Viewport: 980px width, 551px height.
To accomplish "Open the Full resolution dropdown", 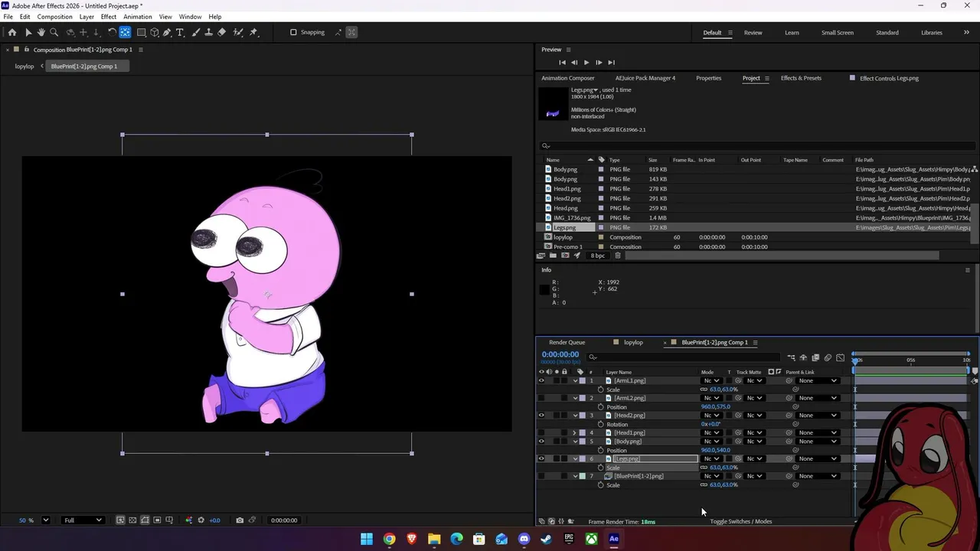I will [x=83, y=520].
